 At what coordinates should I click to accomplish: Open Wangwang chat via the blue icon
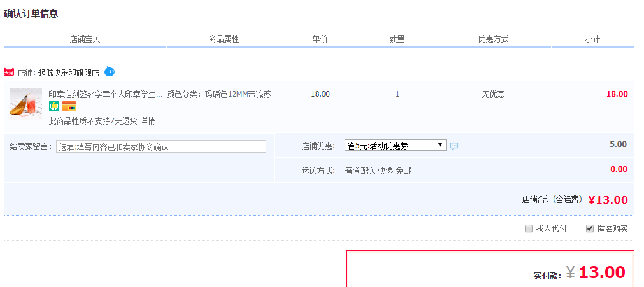click(x=110, y=72)
